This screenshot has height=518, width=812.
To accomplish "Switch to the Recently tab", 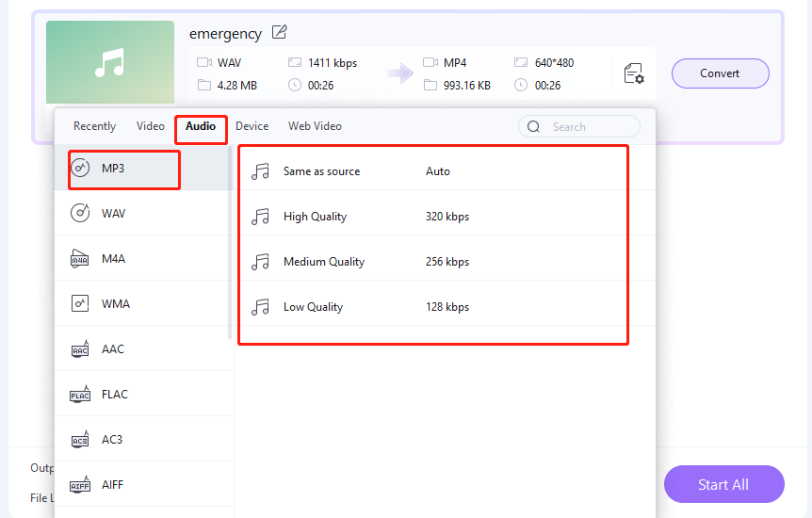I will pos(95,126).
